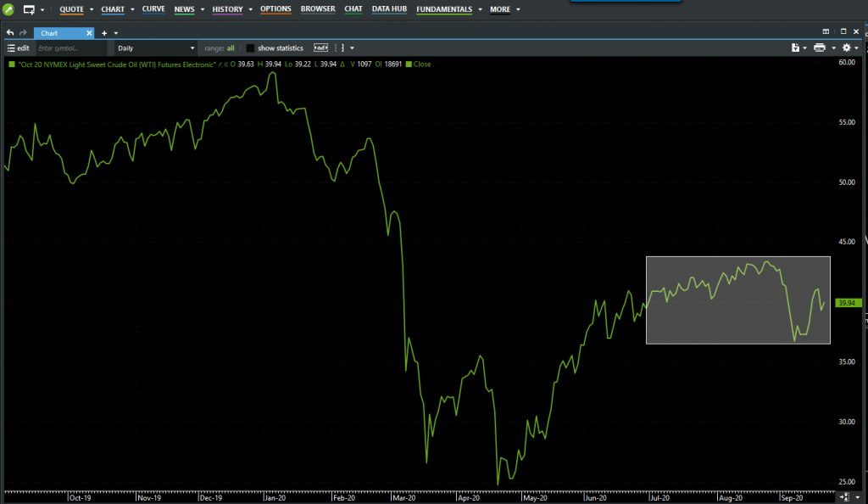
Task: Click the Enter symbol input field
Action: [x=73, y=48]
